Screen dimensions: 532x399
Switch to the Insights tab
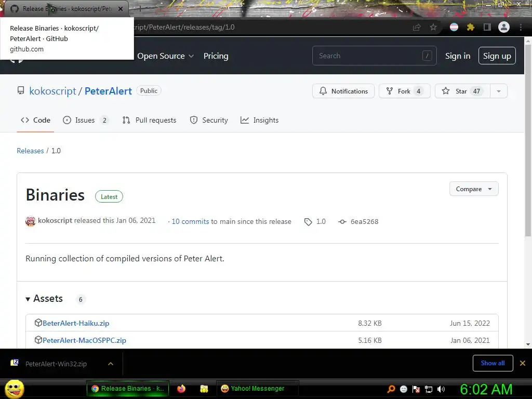[x=260, y=120]
